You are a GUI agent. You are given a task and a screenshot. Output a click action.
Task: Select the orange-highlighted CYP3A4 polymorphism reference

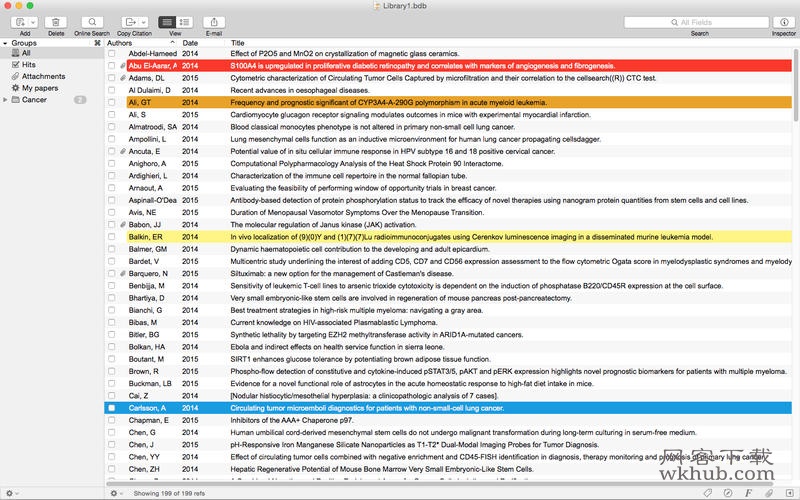click(x=459, y=103)
